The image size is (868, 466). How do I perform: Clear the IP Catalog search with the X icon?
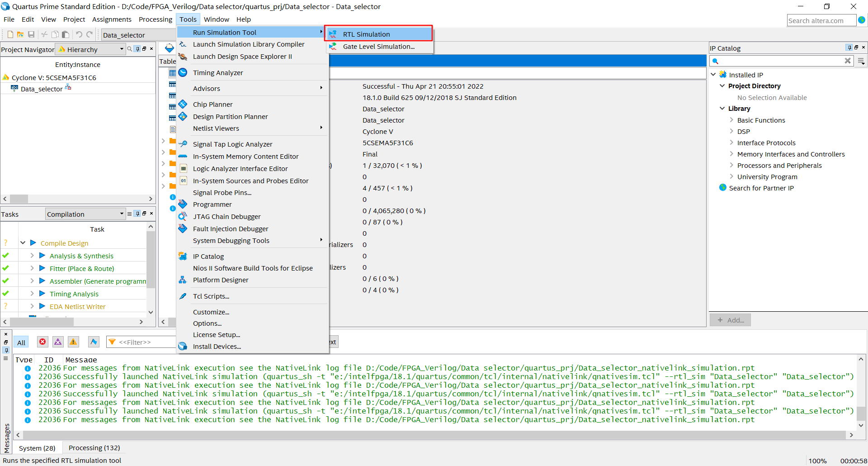pyautogui.click(x=849, y=61)
